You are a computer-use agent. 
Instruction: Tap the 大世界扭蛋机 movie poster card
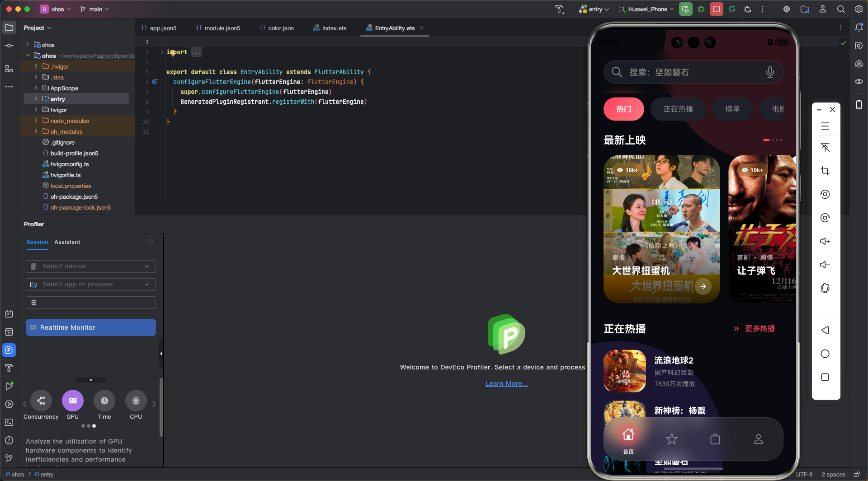pyautogui.click(x=661, y=229)
